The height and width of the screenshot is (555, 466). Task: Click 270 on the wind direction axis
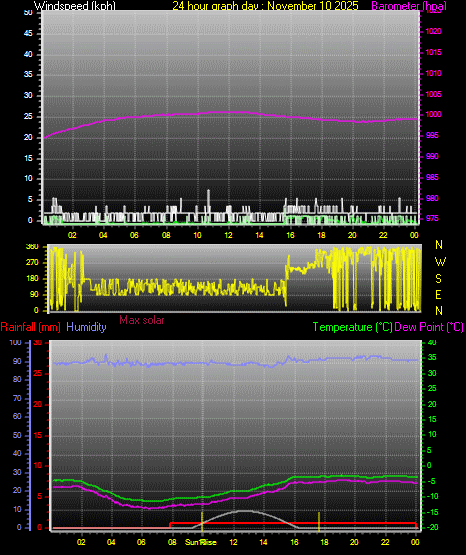(x=32, y=263)
